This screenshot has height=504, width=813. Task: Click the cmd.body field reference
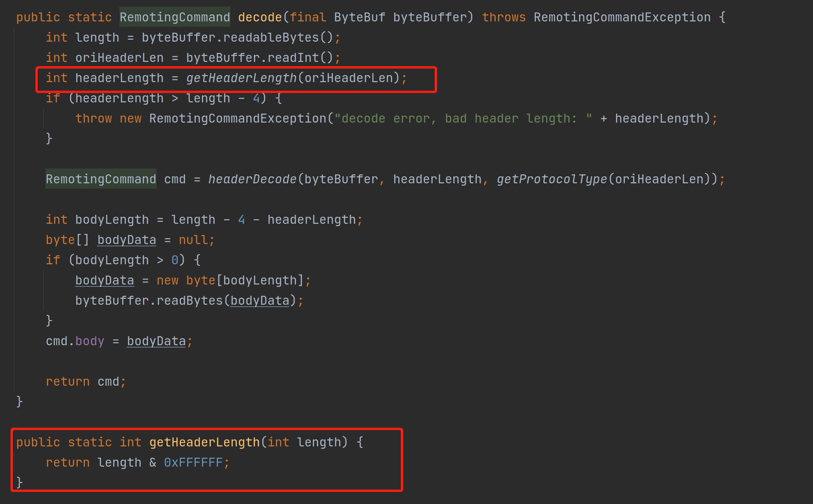(90, 341)
